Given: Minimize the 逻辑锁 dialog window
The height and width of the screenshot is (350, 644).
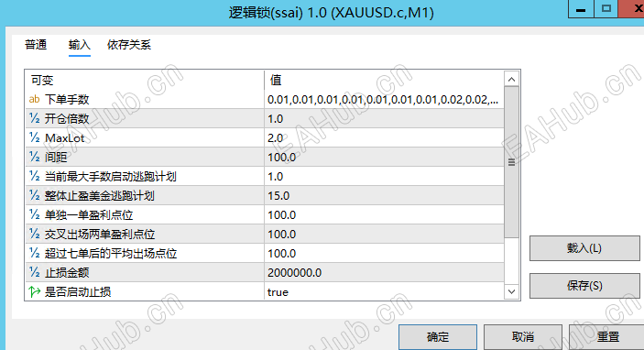Looking at the screenshot, I should pos(581,9).
